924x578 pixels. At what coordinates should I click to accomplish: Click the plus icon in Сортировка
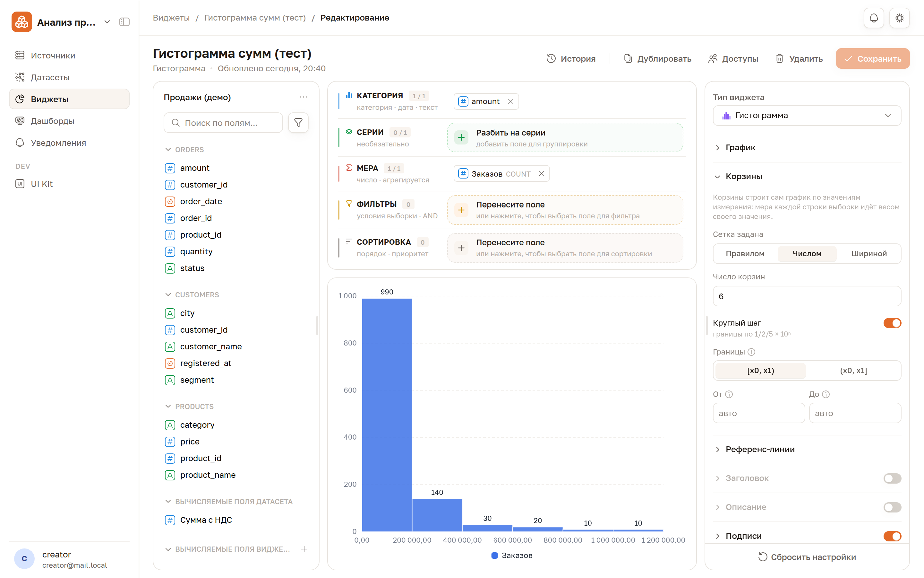click(461, 248)
